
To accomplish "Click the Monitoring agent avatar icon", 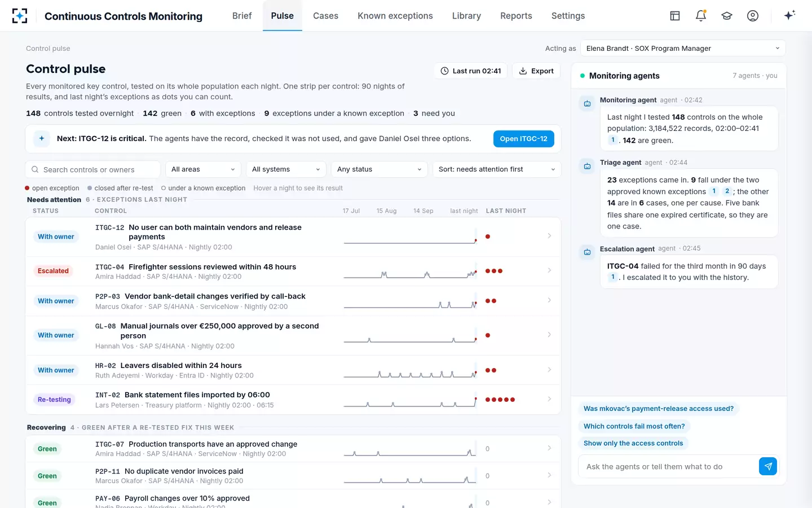I will point(587,104).
